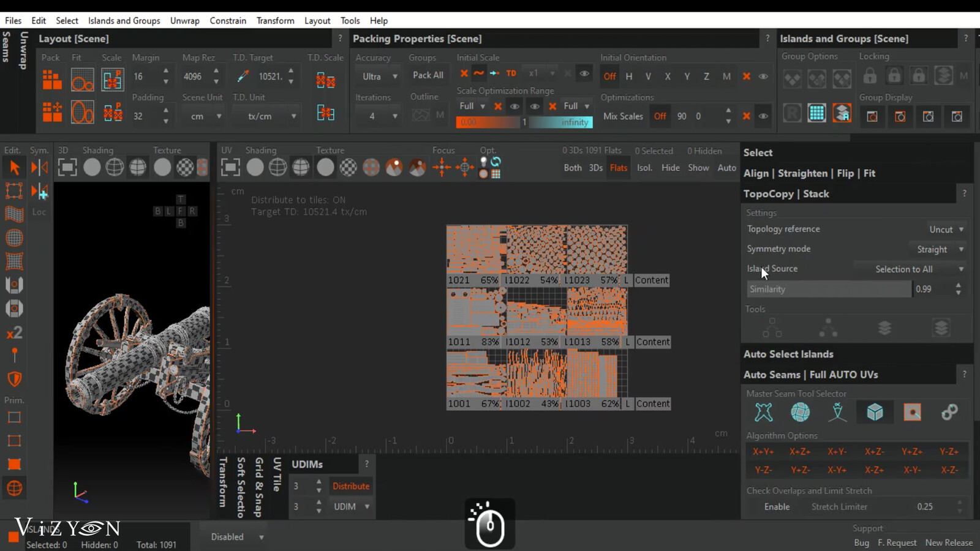Open the Island Source Selection to All dropdown
Image resolution: width=980 pixels, height=551 pixels.
(911, 269)
